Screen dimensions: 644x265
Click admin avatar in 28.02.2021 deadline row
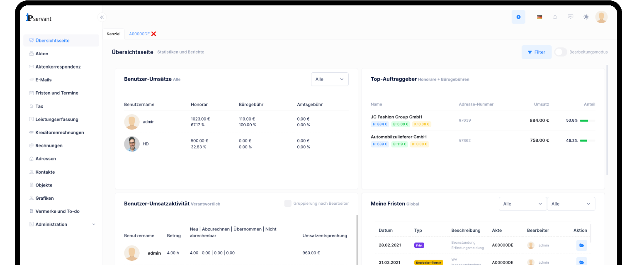(531, 245)
